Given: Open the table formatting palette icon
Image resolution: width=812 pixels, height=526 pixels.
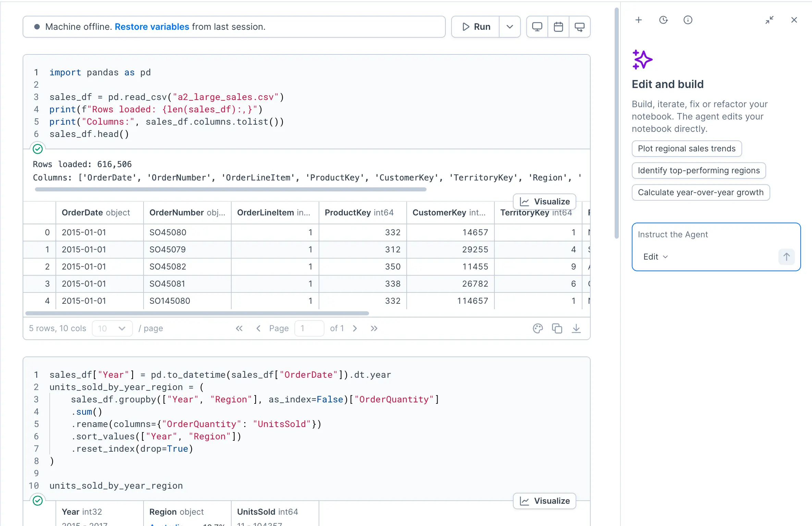Looking at the screenshot, I should (538, 328).
